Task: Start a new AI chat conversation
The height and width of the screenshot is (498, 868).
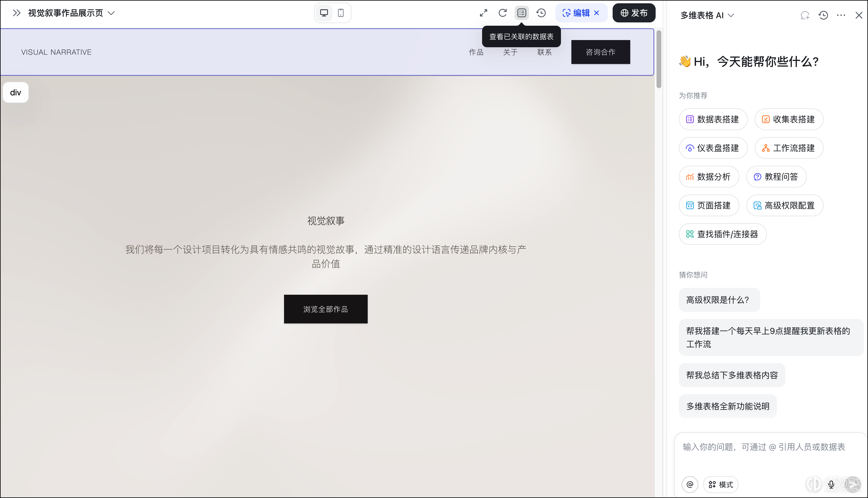Action: (x=805, y=15)
